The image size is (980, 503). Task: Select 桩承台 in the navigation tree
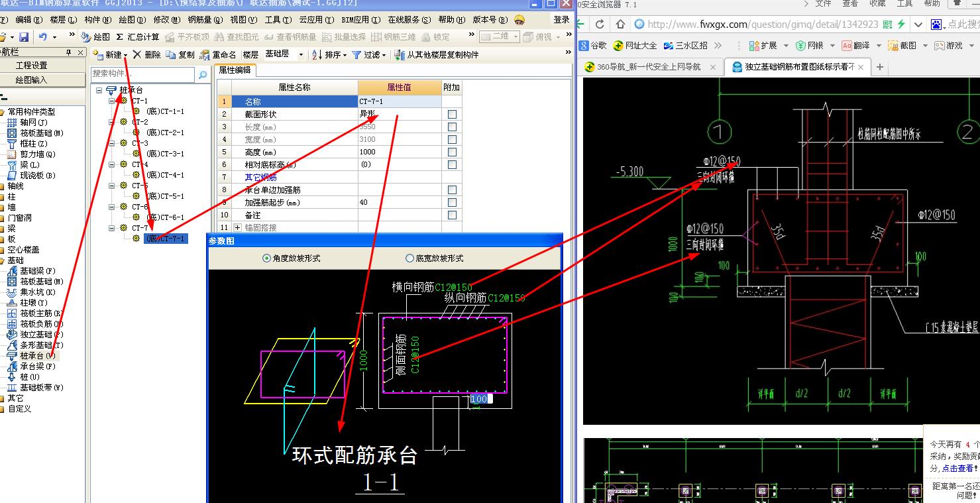coord(38,356)
